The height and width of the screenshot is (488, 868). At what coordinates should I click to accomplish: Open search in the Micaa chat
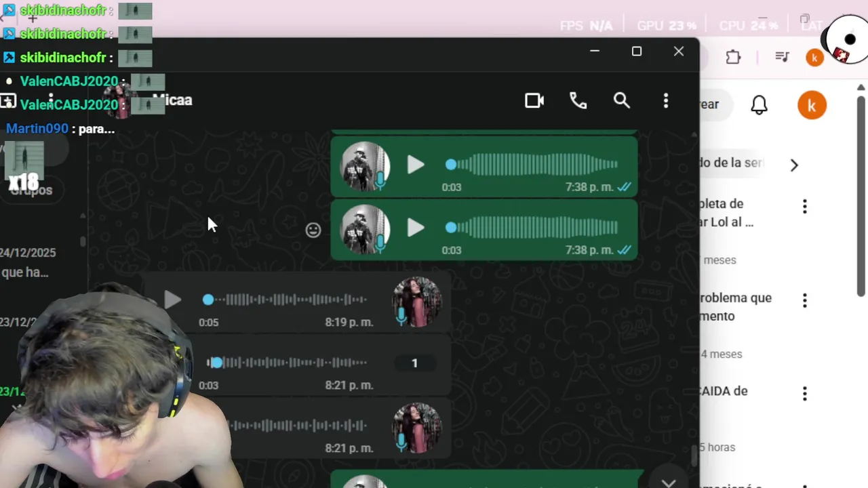(622, 101)
